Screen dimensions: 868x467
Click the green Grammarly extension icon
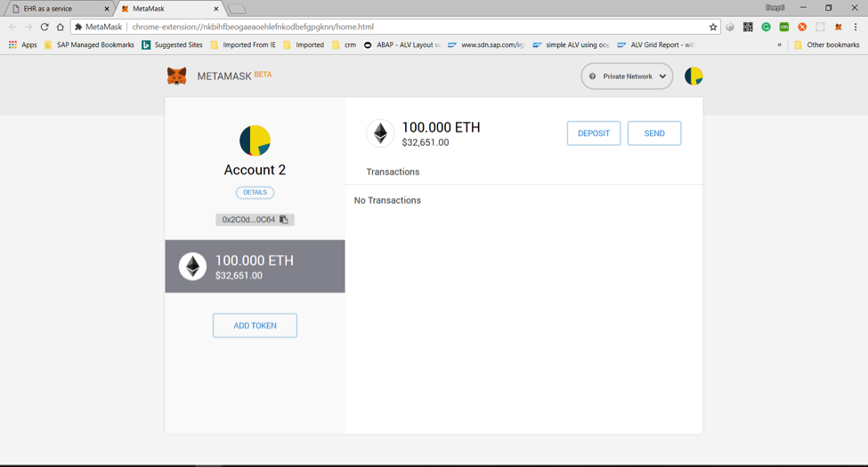[767, 27]
